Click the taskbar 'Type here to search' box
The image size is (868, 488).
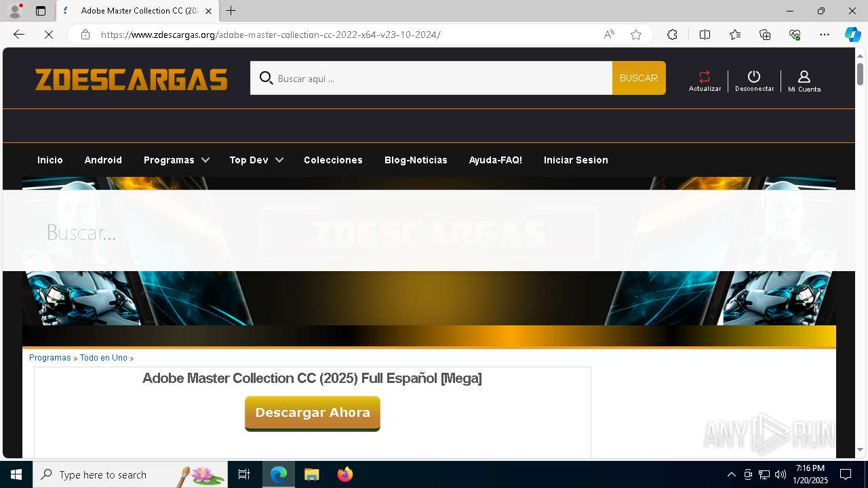pyautogui.click(x=130, y=474)
